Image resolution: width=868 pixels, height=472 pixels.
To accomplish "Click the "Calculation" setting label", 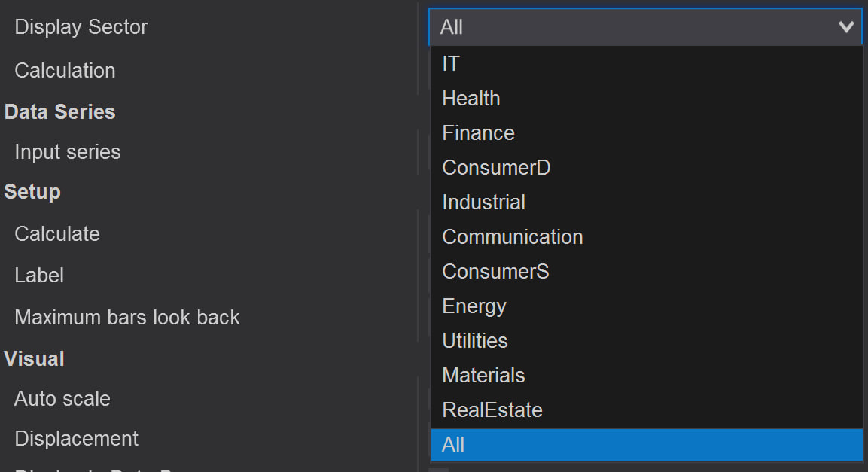I will [x=65, y=70].
